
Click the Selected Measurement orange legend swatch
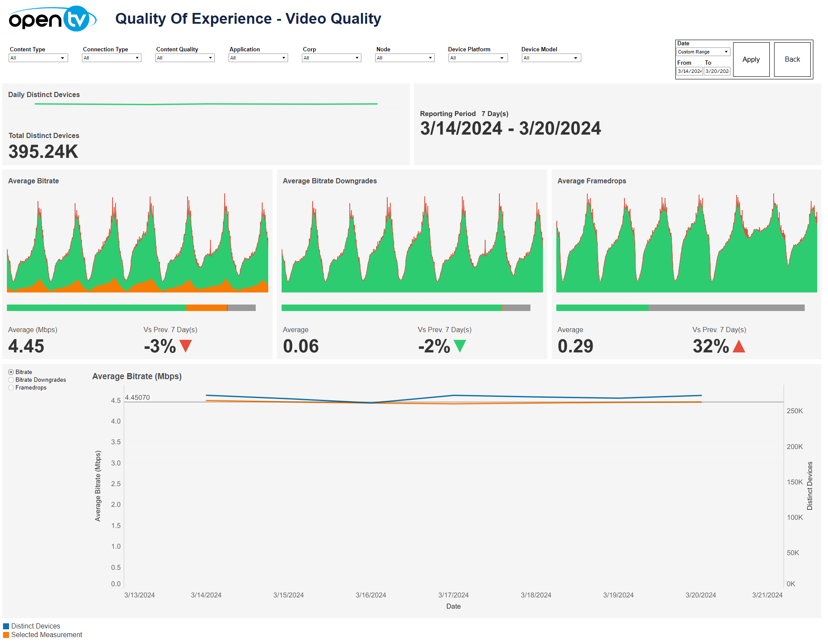point(6,635)
